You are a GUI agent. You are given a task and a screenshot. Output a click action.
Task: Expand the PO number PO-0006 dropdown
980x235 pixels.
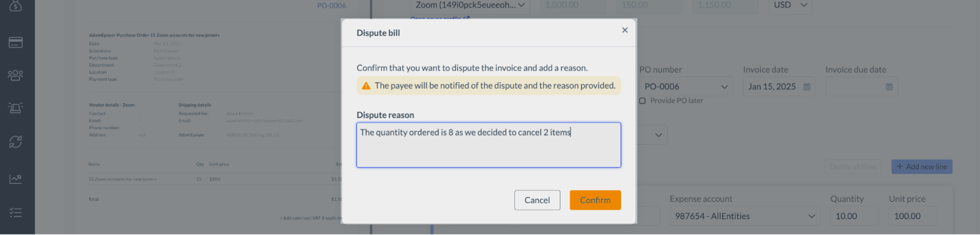coord(686,86)
